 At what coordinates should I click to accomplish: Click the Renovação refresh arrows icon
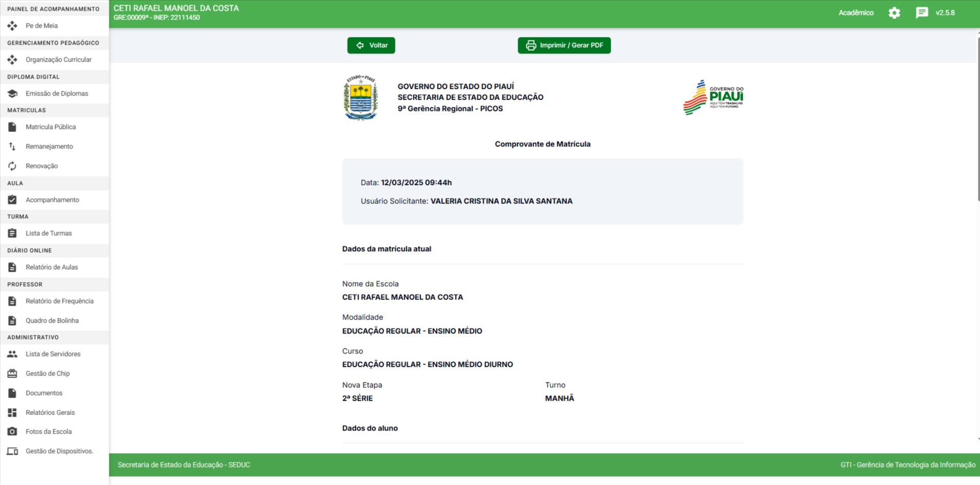[12, 166]
